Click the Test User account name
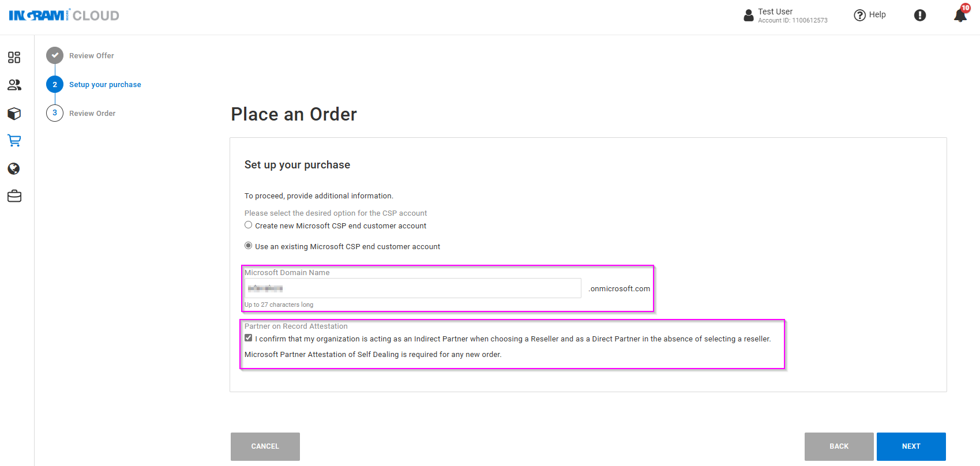This screenshot has height=466, width=980. (x=775, y=12)
